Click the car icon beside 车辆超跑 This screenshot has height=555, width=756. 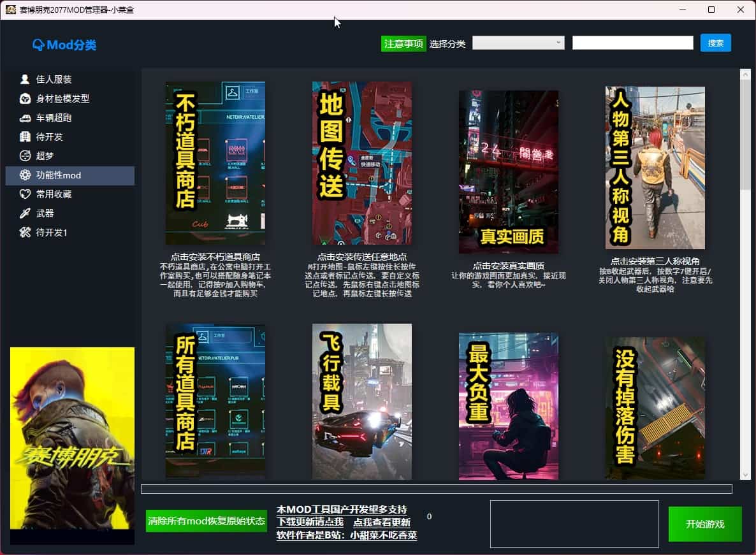click(25, 118)
